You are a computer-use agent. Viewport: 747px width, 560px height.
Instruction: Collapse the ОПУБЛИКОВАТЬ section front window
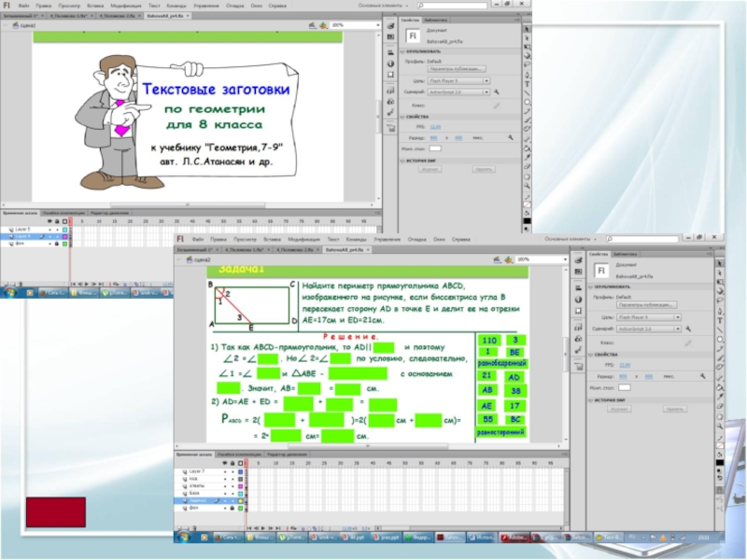pos(591,287)
